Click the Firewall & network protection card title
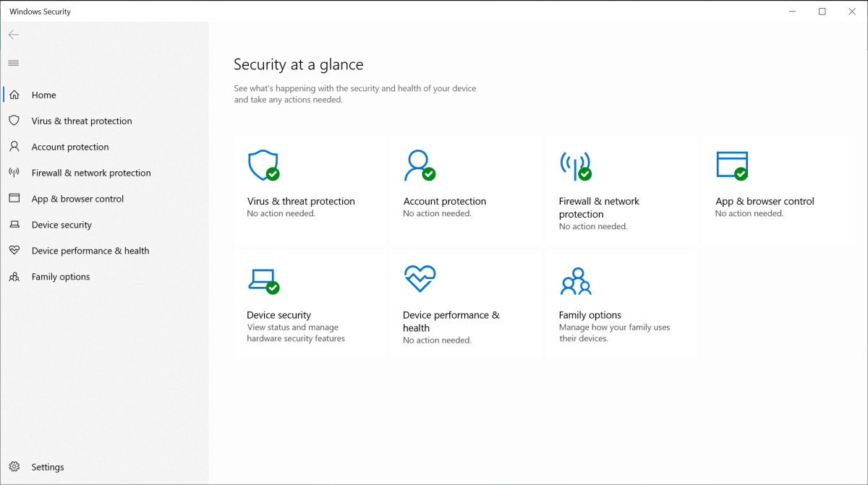Image resolution: width=868 pixels, height=485 pixels. pos(599,208)
